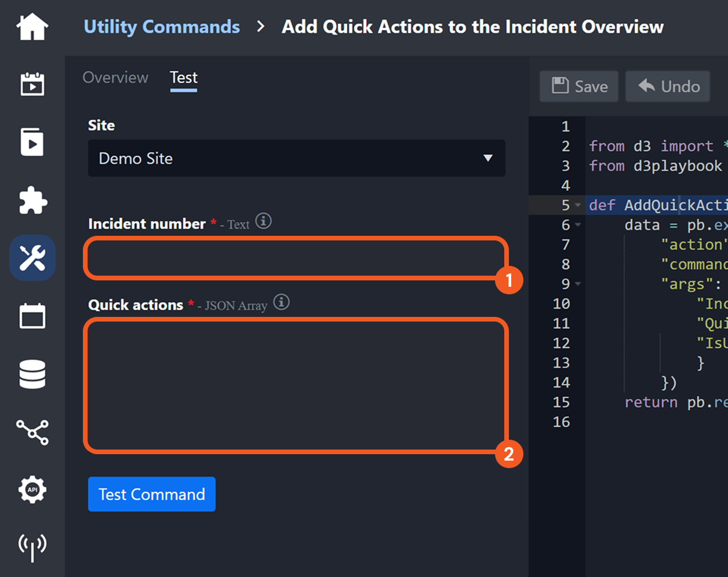This screenshot has width=728, height=577.
Task: Switch to the Overview tab
Action: (115, 78)
